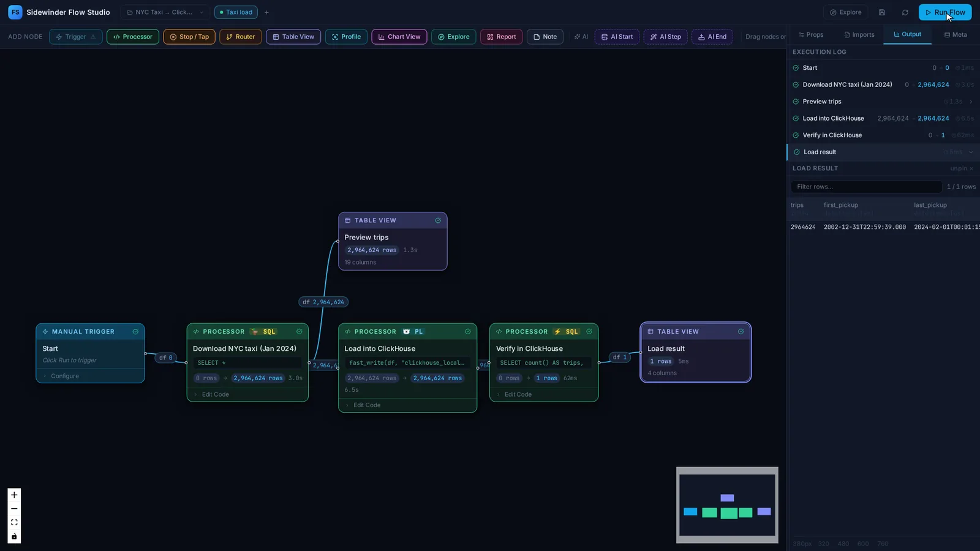Viewport: 980px width, 551px height.
Task: Collapse the Load result log entry chevron
Action: [x=971, y=152]
